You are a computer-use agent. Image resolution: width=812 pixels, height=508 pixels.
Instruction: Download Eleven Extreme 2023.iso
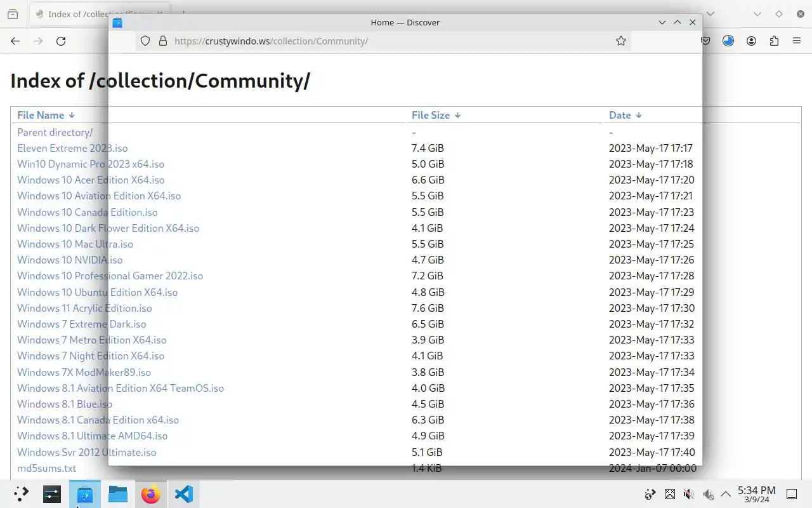[72, 148]
